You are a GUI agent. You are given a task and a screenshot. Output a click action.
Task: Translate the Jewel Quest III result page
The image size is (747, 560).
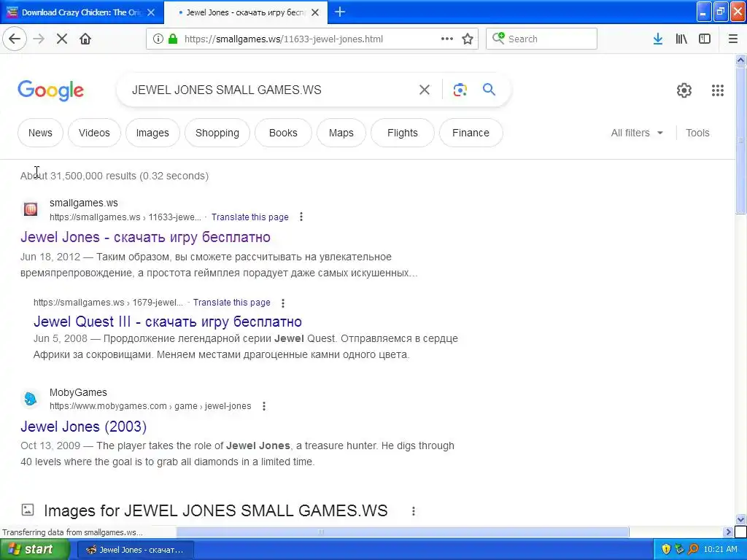pos(231,303)
